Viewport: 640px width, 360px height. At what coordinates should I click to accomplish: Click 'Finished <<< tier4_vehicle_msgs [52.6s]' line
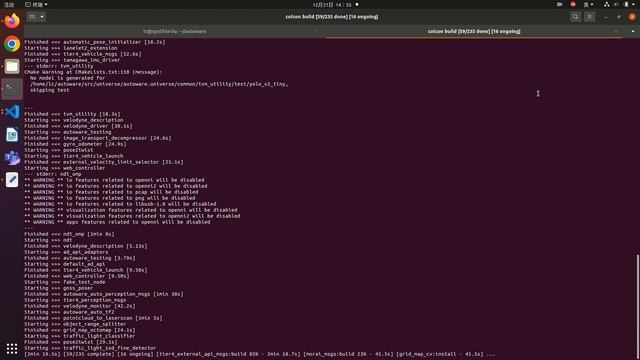tap(83, 54)
